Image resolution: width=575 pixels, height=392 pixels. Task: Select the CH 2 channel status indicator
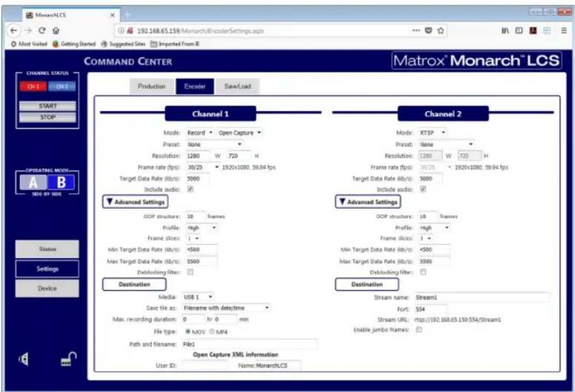62,86
